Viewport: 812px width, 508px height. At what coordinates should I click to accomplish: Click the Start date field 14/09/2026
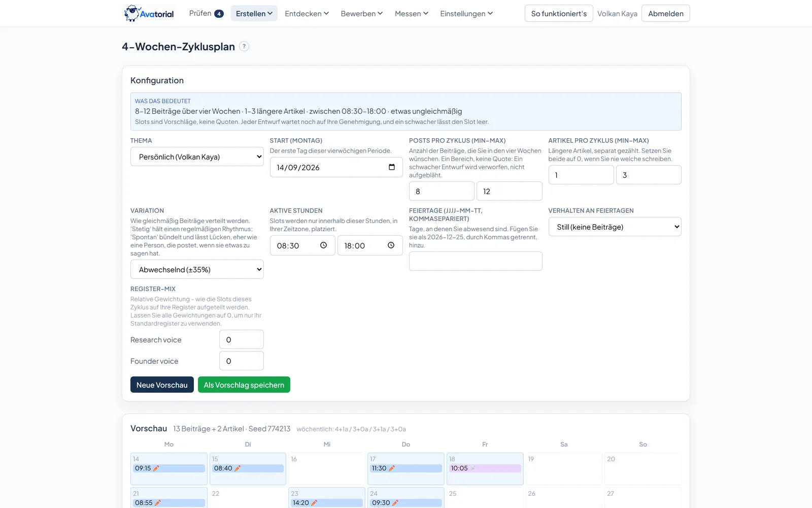click(x=336, y=167)
